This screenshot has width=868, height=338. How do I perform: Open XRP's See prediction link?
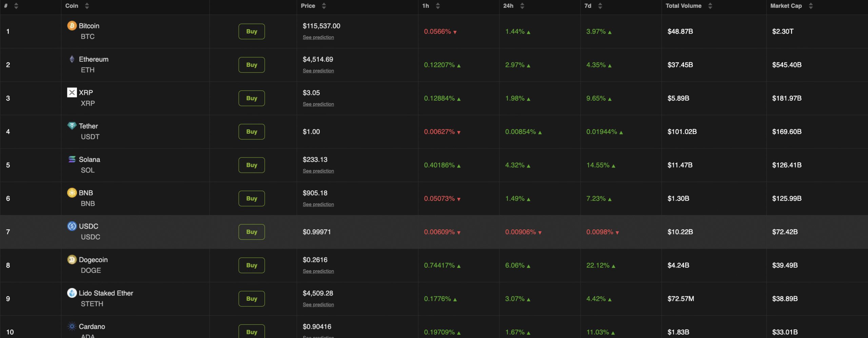[318, 104]
